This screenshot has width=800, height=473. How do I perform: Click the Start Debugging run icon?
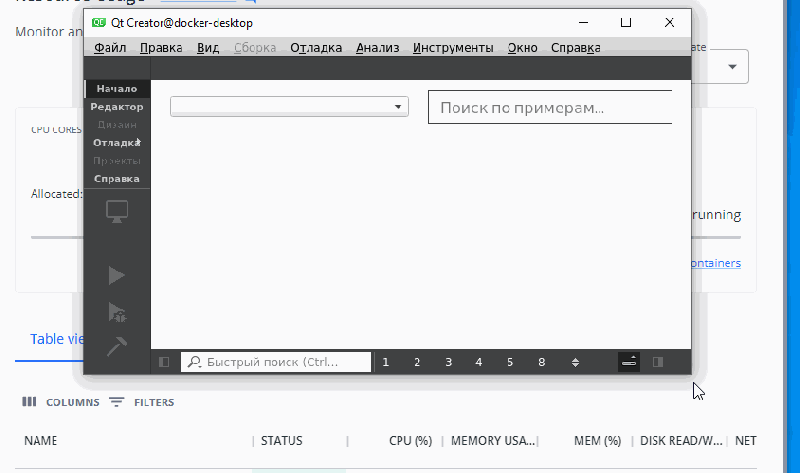tap(117, 312)
